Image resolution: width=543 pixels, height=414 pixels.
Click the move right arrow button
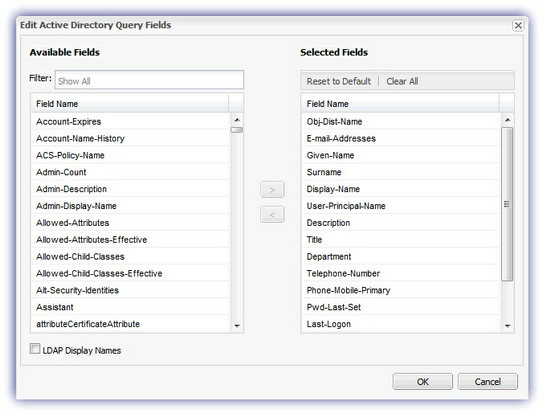tap(272, 190)
